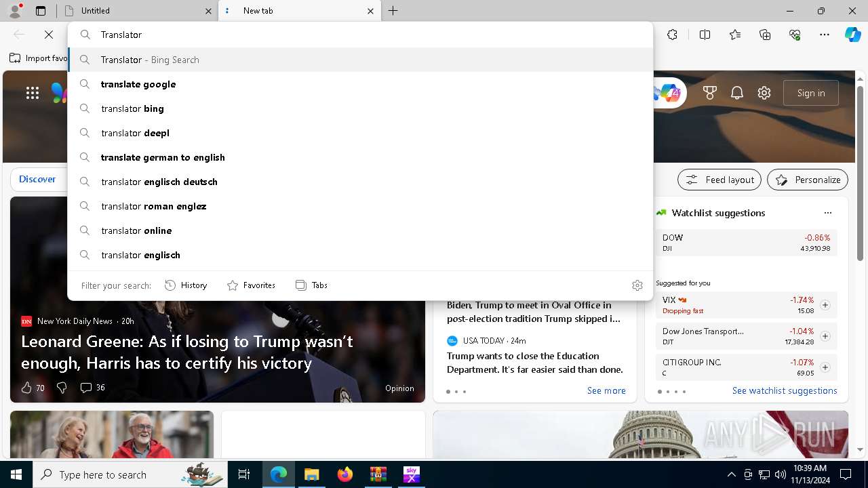Open the Discover feed tab

coord(37,180)
